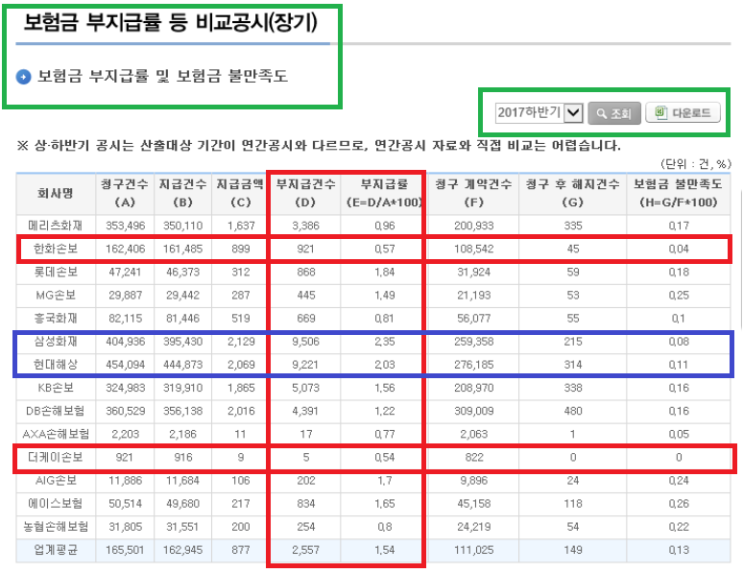Screen dimensions: 743x573
Task: Click the KB손보 company row name
Action: pyautogui.click(x=55, y=388)
